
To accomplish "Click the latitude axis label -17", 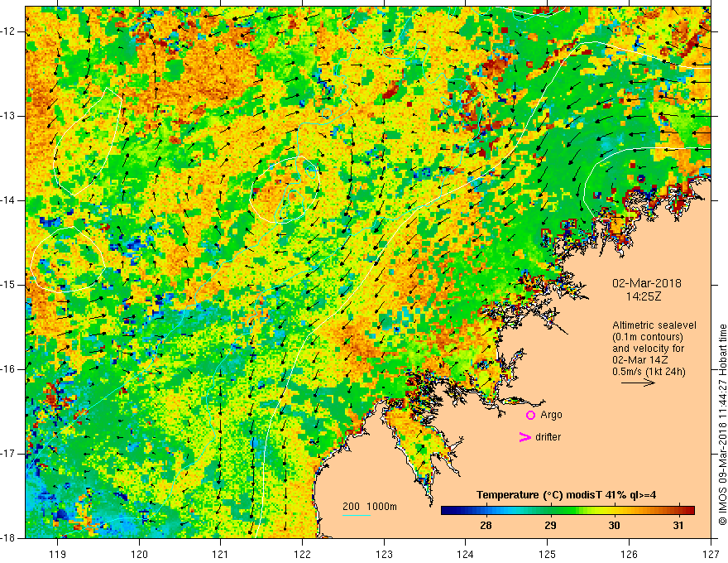I will (x=7, y=454).
